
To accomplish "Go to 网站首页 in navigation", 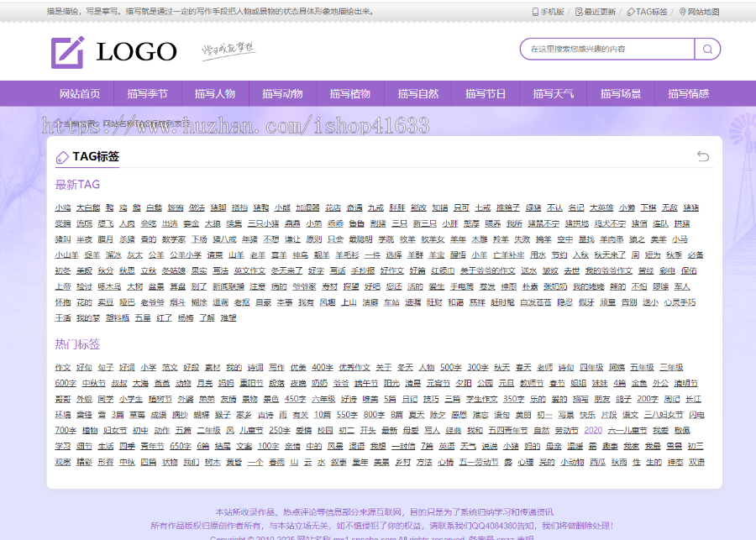I will 80,93.
